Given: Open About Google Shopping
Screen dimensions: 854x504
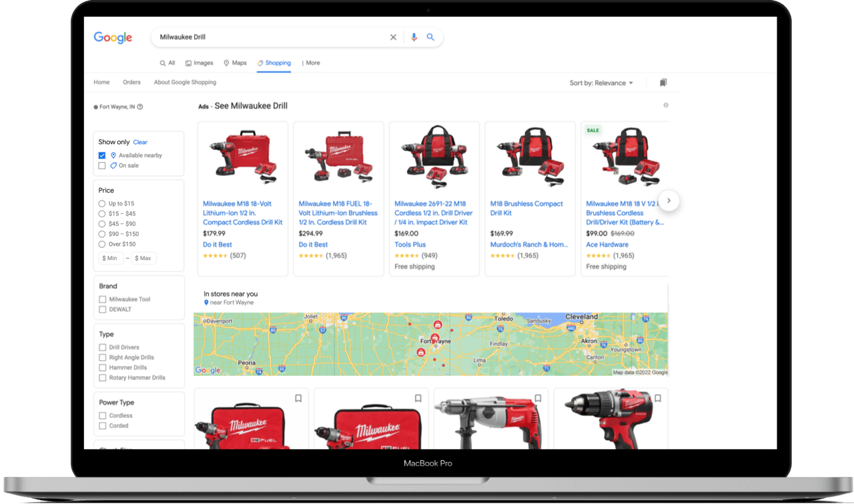Looking at the screenshot, I should click(185, 83).
